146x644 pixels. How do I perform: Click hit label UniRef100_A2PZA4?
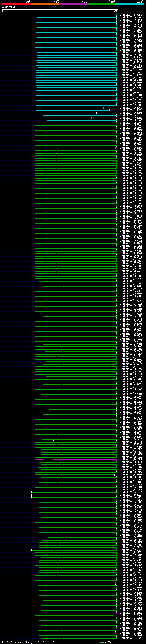point(131,474)
